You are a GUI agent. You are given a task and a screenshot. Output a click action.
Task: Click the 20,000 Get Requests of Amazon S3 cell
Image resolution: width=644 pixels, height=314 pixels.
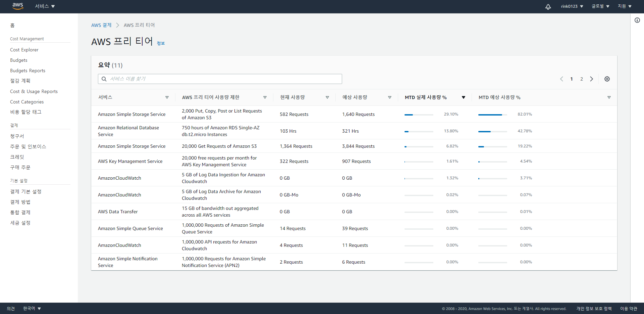[x=219, y=146]
